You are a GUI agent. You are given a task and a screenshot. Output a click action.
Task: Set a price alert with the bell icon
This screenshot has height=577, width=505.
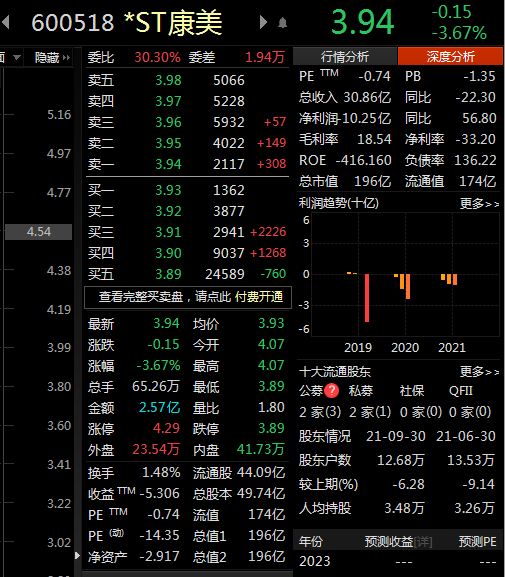[282, 23]
